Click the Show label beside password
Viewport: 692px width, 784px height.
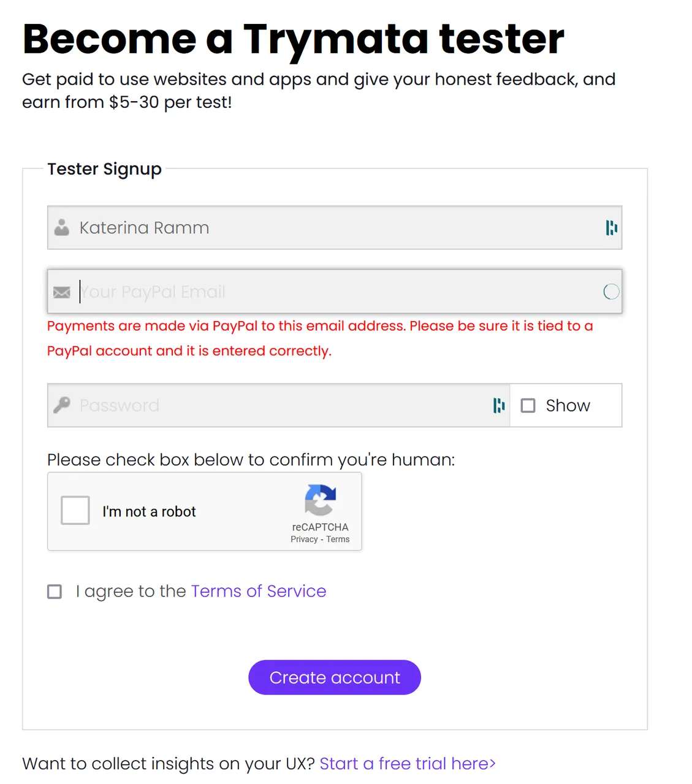click(568, 405)
